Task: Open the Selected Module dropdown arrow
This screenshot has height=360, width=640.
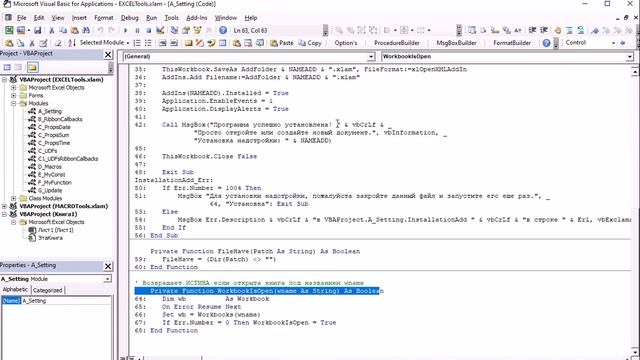Action: (127, 43)
